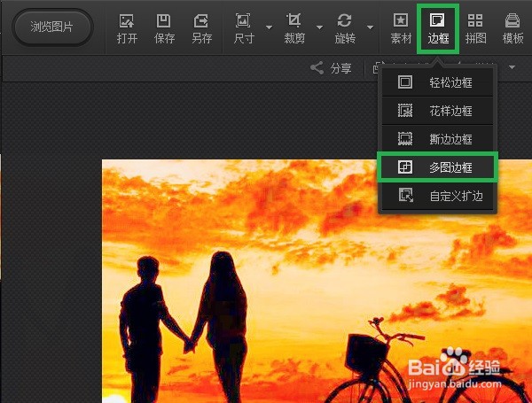Select the 裁剪 crop tool
This screenshot has width=532, height=403.
(x=294, y=29)
